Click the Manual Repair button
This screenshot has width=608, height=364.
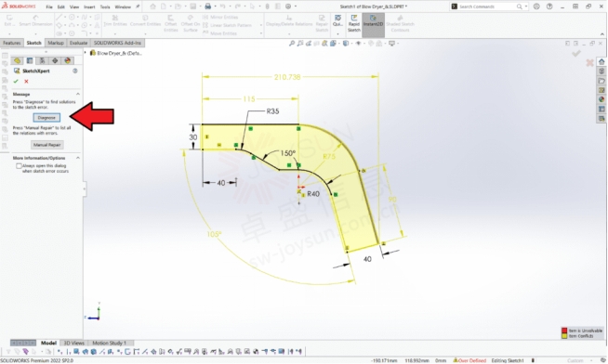pyautogui.click(x=46, y=145)
